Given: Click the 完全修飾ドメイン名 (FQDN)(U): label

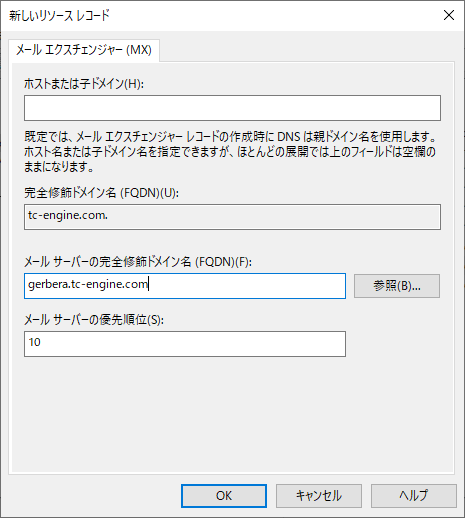Looking at the screenshot, I should point(101,193).
